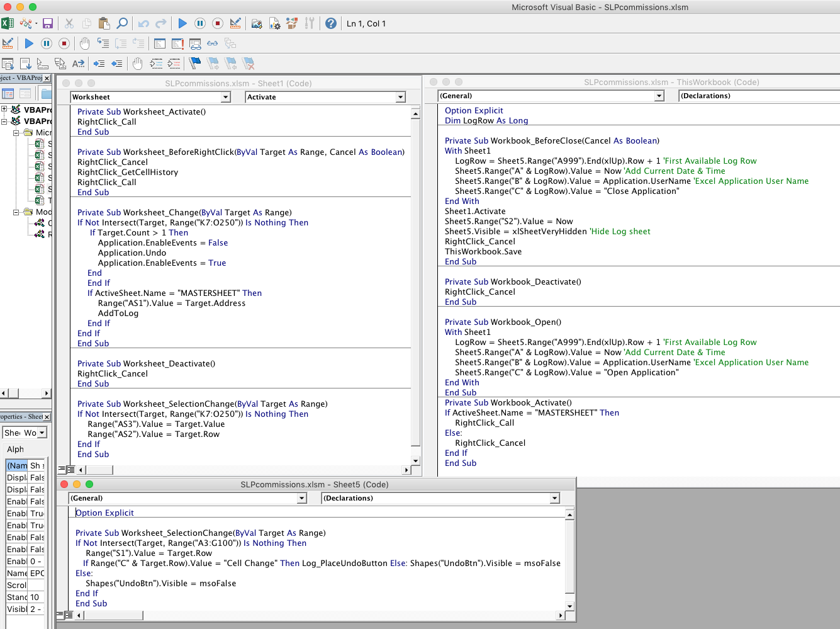Open the Immediate Window icon

pyautogui.click(x=177, y=43)
